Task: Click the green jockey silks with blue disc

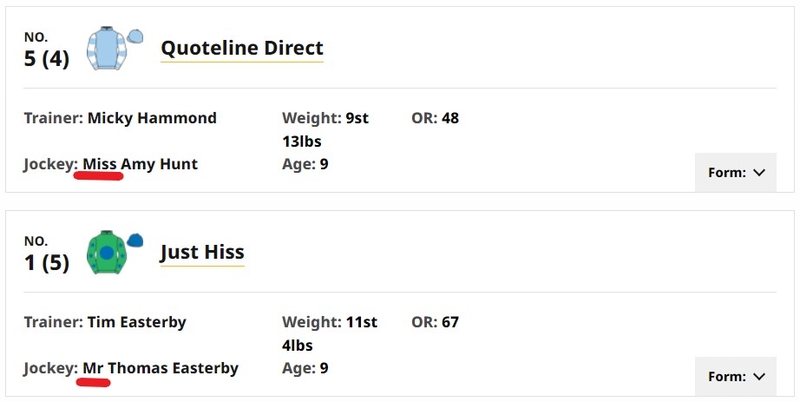Action: pos(106,253)
